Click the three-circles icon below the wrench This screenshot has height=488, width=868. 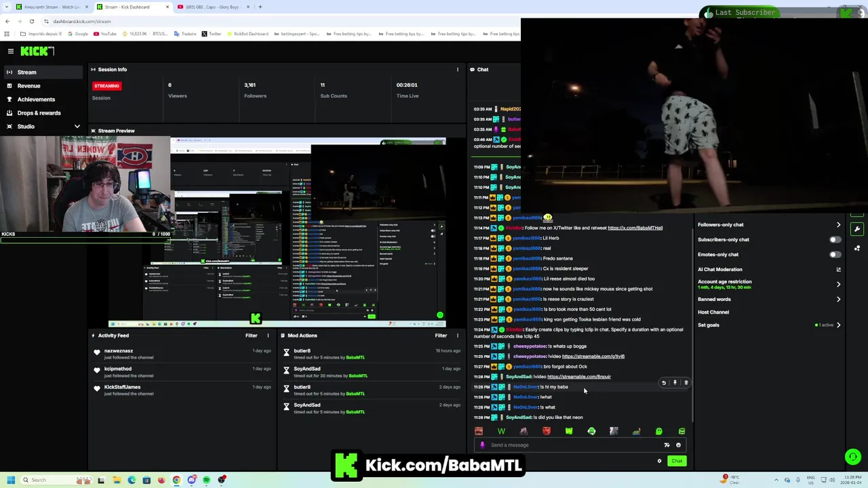[857, 248]
